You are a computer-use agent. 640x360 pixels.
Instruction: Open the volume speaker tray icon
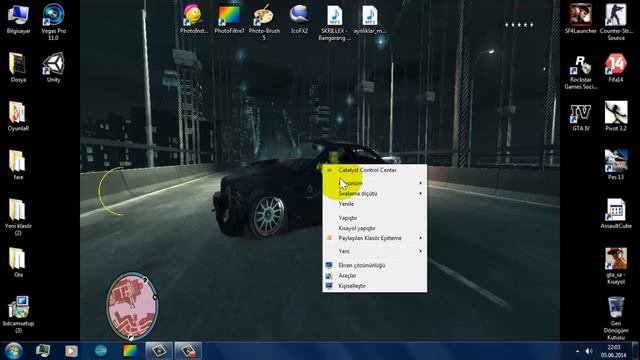click(589, 351)
